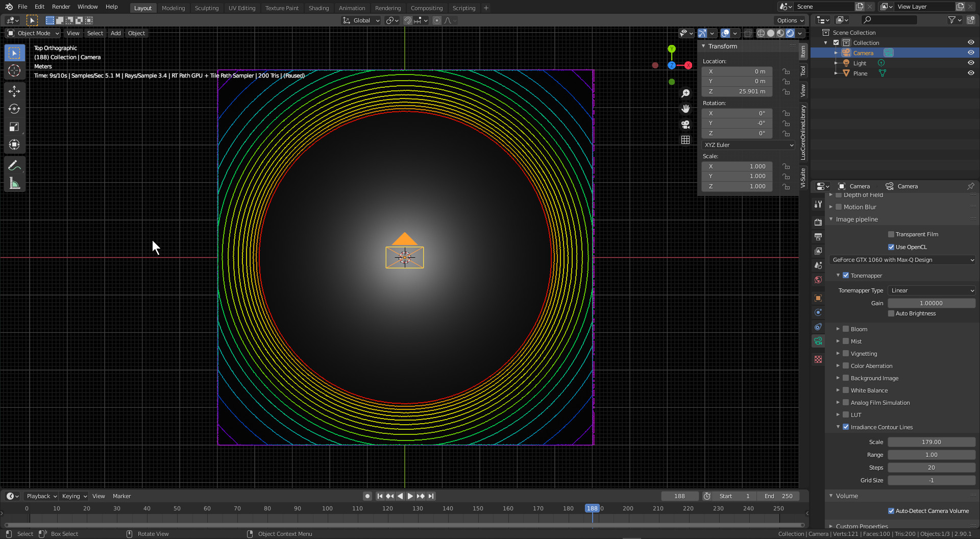
Task: Activate the Annotate pencil tool
Action: tap(14, 165)
